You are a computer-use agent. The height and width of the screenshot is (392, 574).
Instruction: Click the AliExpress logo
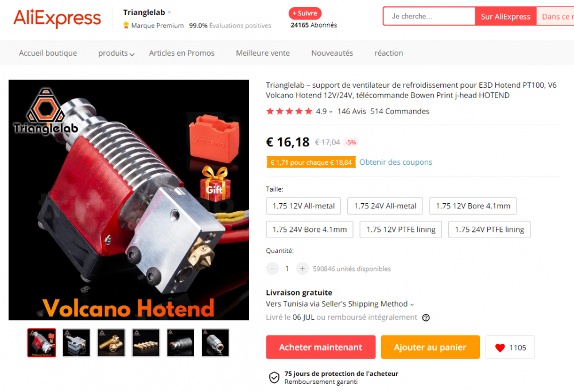coord(57,18)
